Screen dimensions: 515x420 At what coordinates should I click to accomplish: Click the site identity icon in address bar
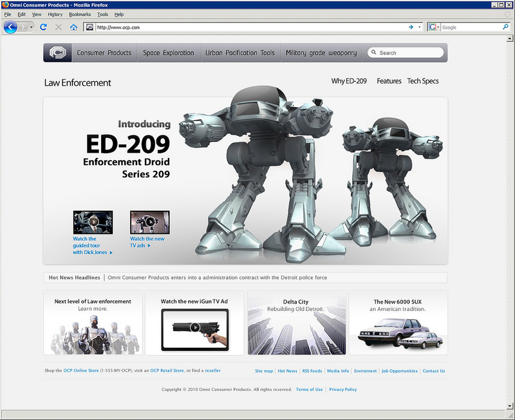click(x=89, y=27)
